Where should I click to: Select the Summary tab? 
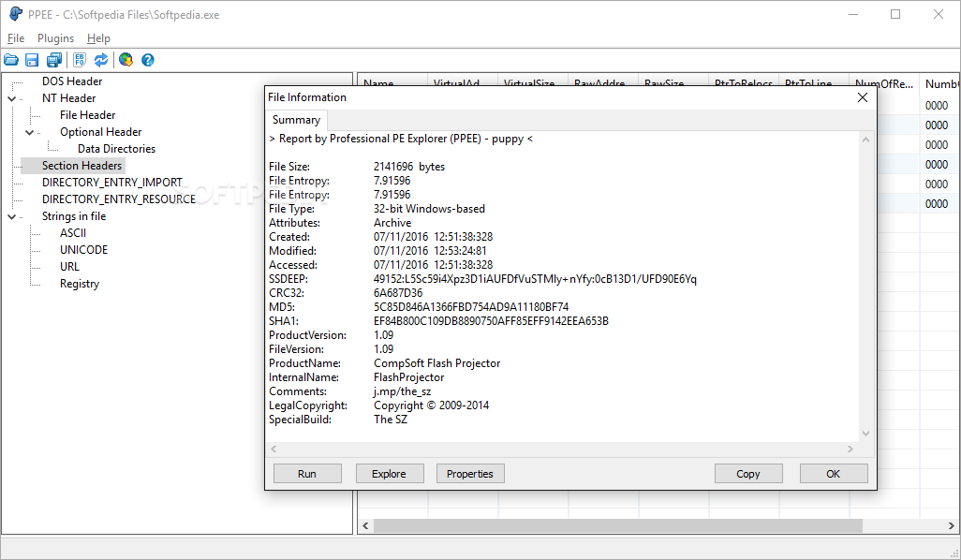pyautogui.click(x=296, y=120)
